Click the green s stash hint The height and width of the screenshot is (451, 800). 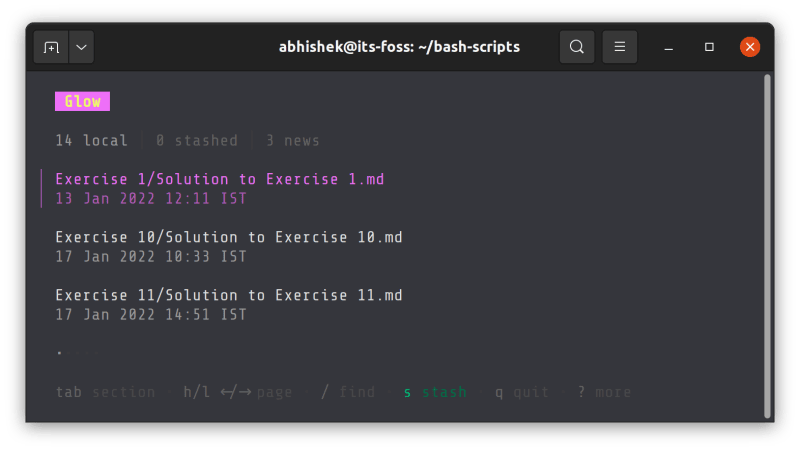tap(435, 392)
